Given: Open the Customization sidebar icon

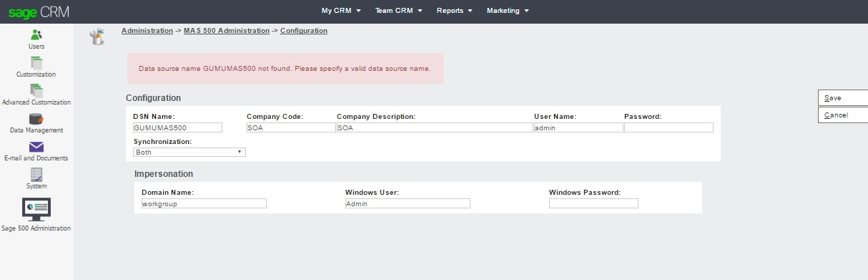Looking at the screenshot, I should 36,63.
